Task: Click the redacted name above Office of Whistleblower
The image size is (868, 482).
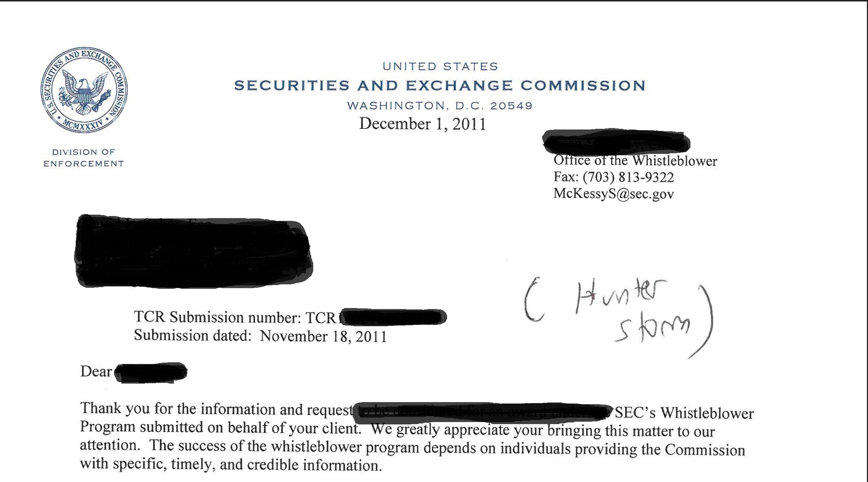Action: pos(616,142)
